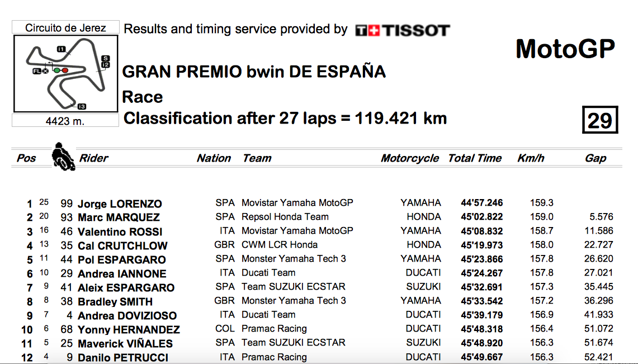The width and height of the screenshot is (638, 364).
Task: Click the i3 sector marker on map
Action: click(82, 107)
